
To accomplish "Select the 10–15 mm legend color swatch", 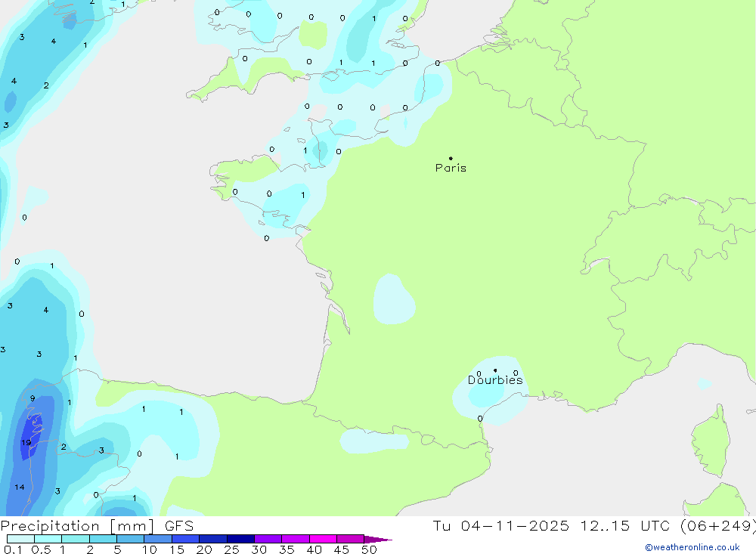I will coord(158,539).
